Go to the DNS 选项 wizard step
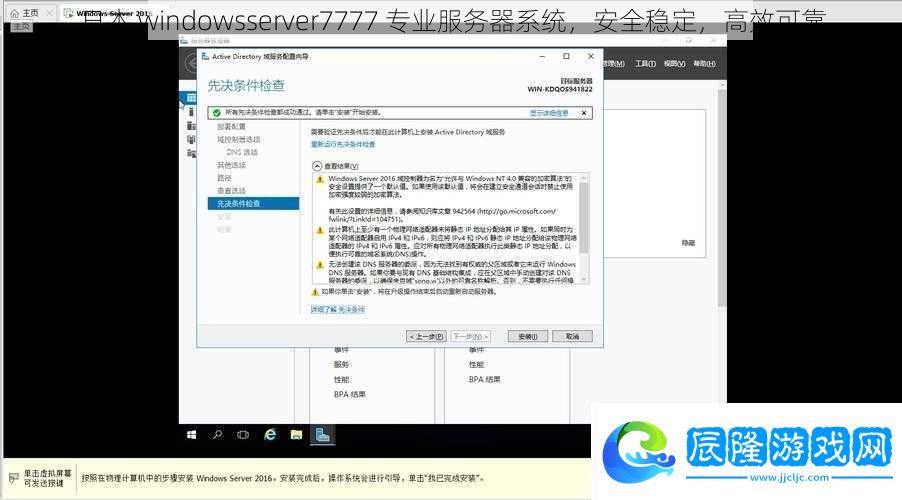Image resolution: width=902 pixels, height=500 pixels. pos(242,152)
